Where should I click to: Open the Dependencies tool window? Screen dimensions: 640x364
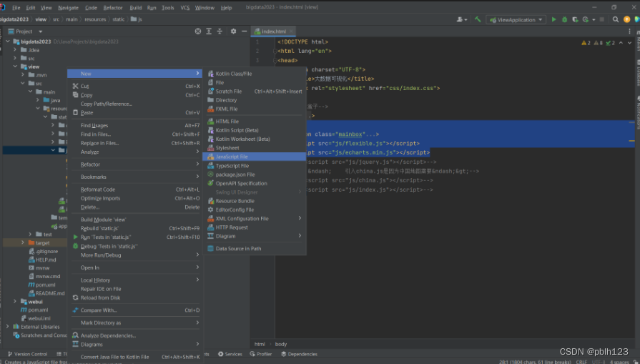coord(299,354)
